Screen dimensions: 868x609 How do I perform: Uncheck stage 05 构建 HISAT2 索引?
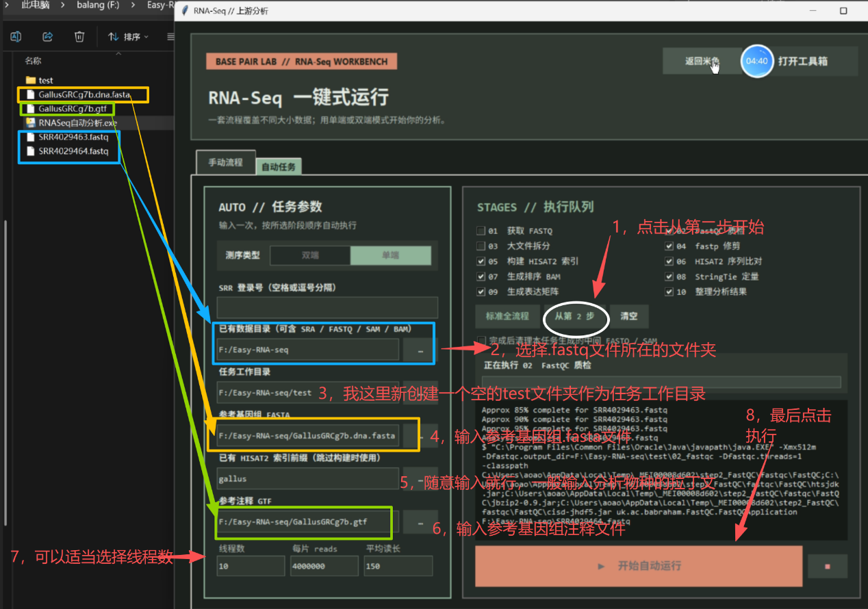(481, 261)
